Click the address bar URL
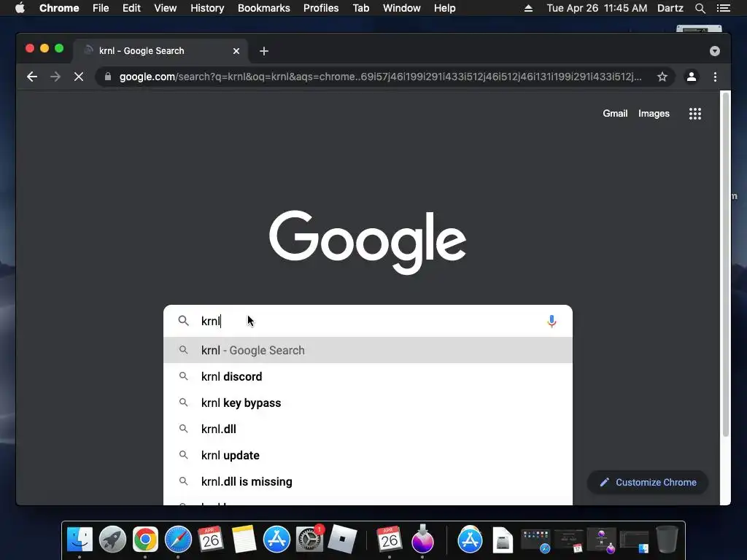Viewport: 747px width, 560px height. (380, 77)
